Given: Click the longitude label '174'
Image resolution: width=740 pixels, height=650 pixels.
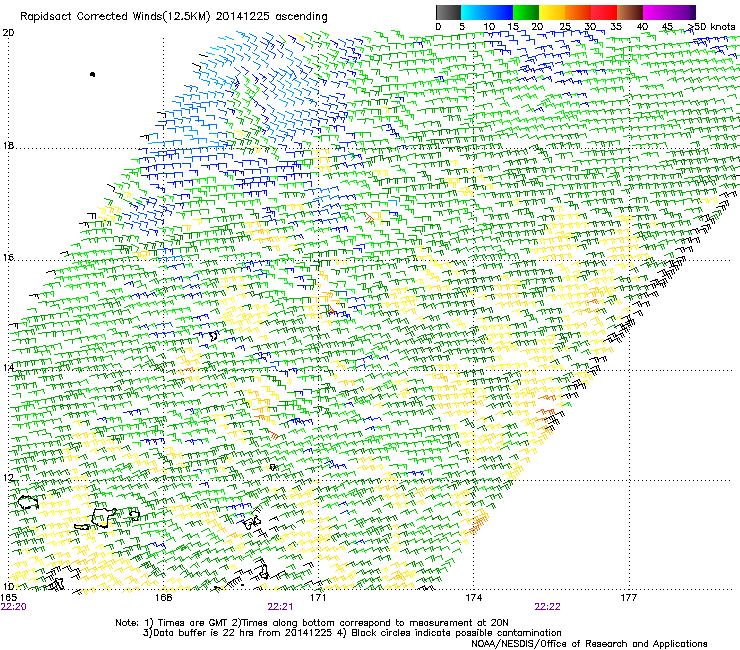Looking at the screenshot, I should pyautogui.click(x=473, y=598).
